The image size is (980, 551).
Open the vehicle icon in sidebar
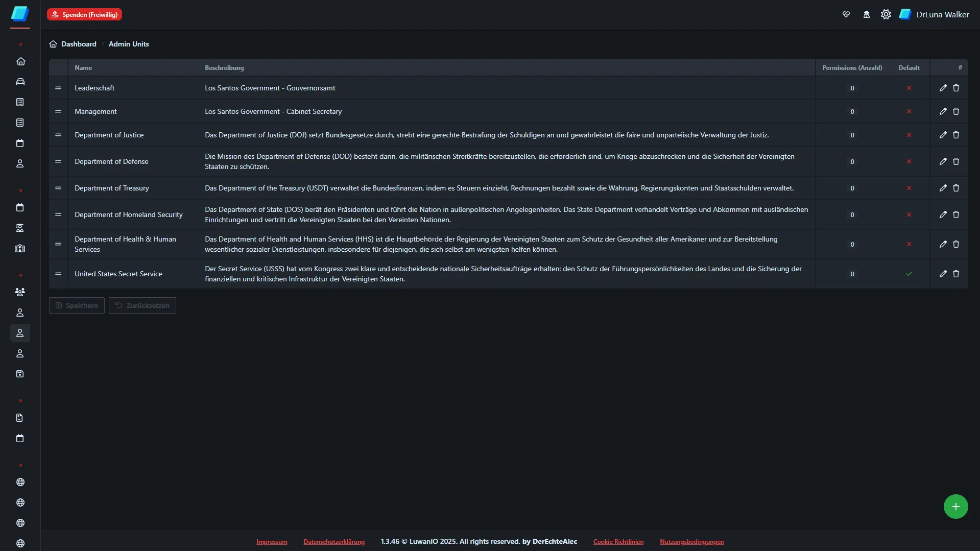(x=20, y=82)
